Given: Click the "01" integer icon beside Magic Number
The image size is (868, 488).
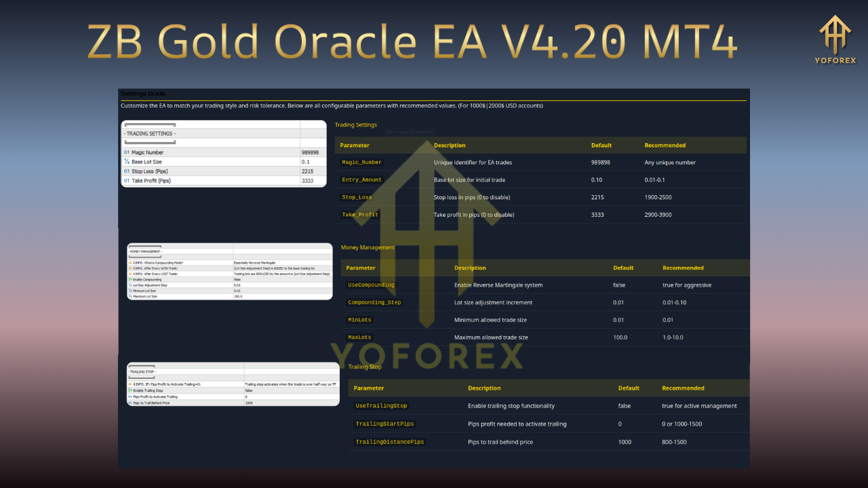Looking at the screenshot, I should tap(126, 152).
